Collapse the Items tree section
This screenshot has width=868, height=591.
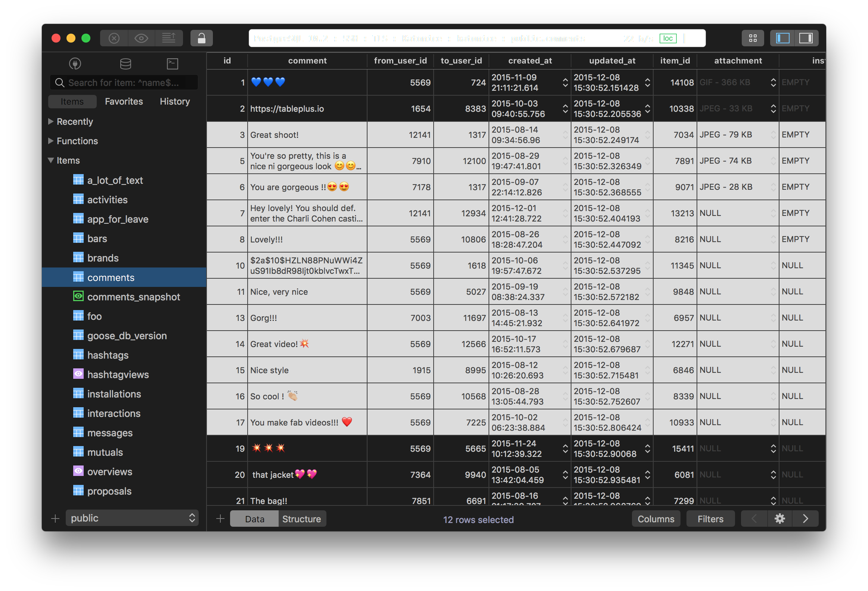[x=50, y=160]
